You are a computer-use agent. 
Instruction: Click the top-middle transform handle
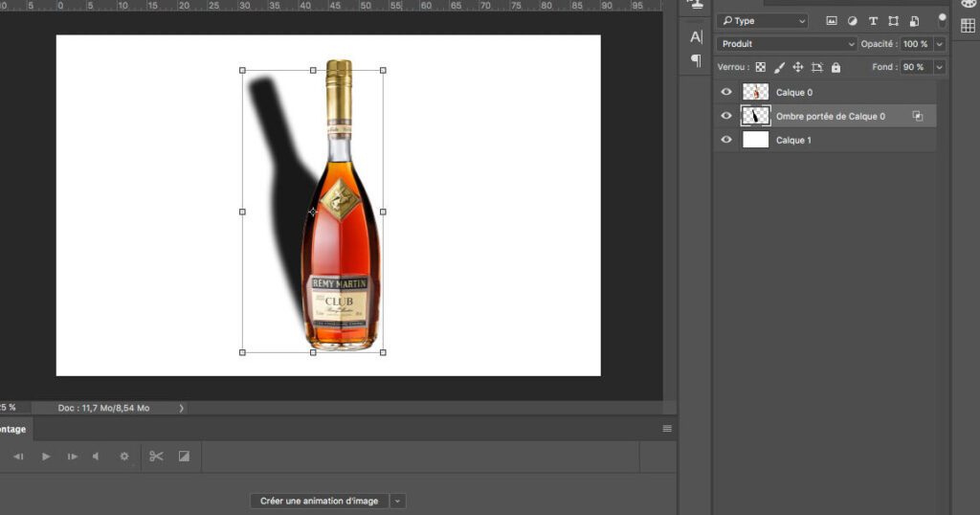click(x=313, y=71)
